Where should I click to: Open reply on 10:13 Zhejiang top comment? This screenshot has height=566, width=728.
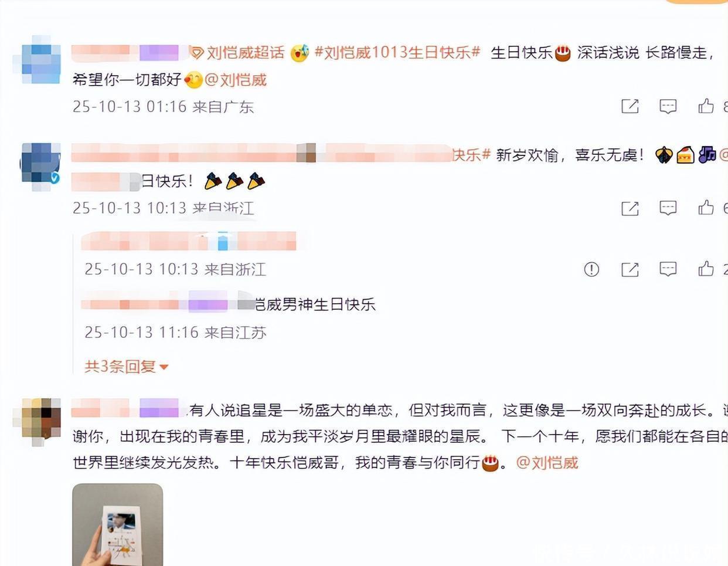point(668,208)
